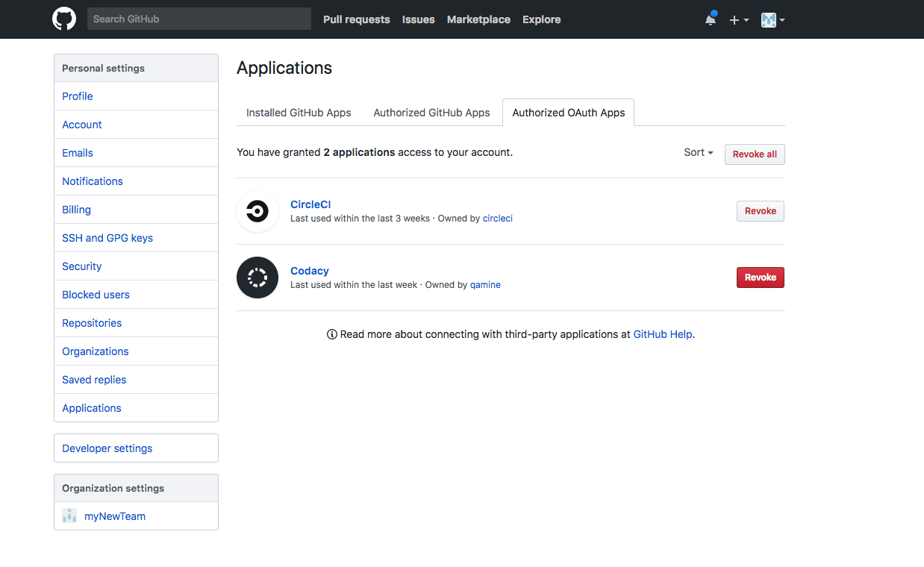Screen dimensions: 924x567
Task: Revoke access for CircleCI
Action: (x=760, y=211)
